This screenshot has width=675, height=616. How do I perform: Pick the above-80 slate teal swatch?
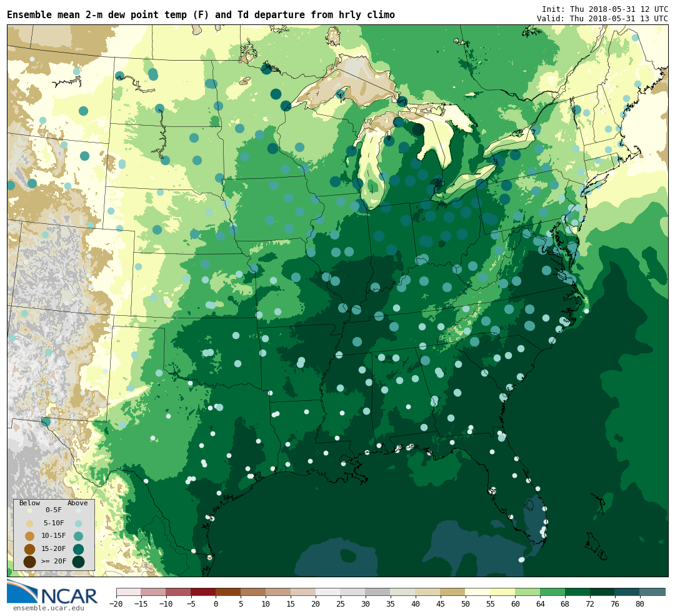(x=652, y=592)
